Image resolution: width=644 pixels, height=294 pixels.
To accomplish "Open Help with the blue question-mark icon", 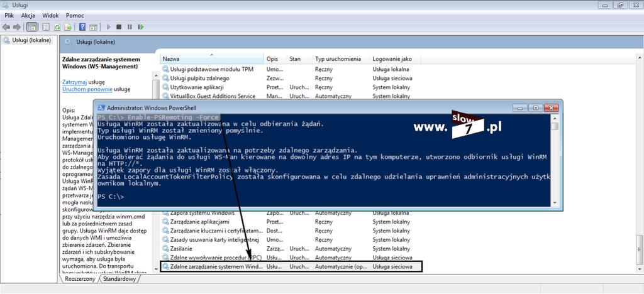I will point(82,27).
